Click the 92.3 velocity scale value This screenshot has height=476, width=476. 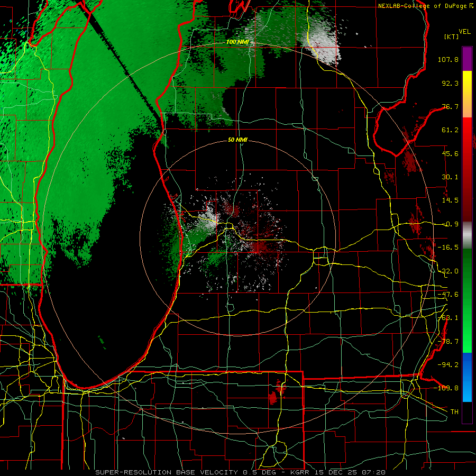click(450, 83)
